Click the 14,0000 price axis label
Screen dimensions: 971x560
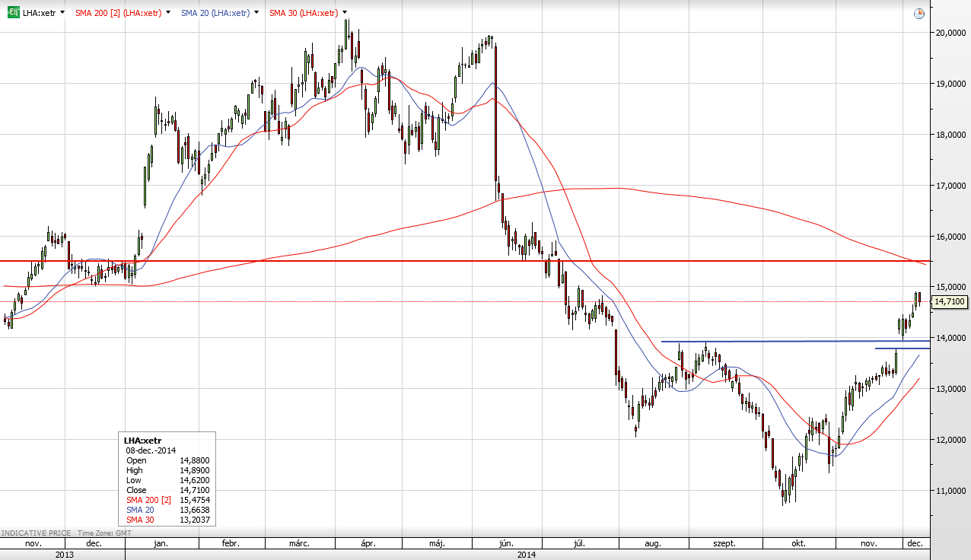[950, 338]
